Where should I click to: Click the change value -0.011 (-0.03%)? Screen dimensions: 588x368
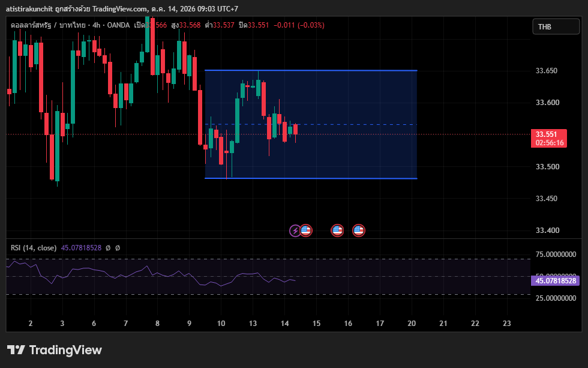(299, 25)
